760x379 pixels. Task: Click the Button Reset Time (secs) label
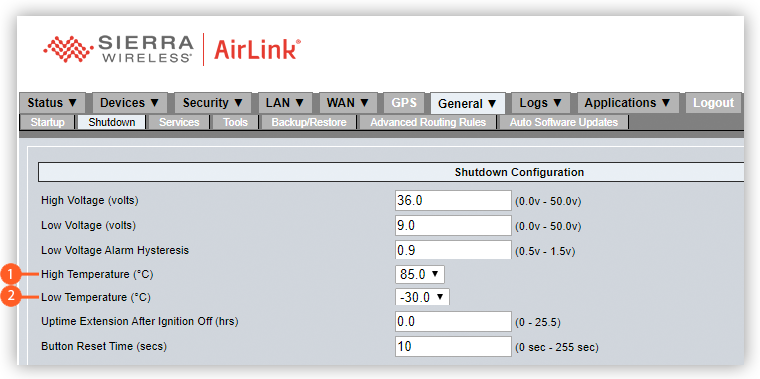tap(104, 347)
